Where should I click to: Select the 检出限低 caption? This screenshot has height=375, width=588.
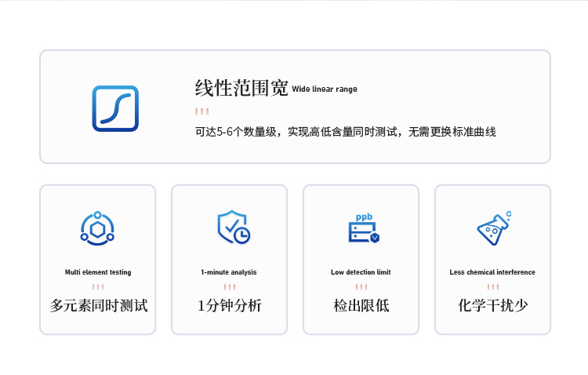(x=361, y=305)
